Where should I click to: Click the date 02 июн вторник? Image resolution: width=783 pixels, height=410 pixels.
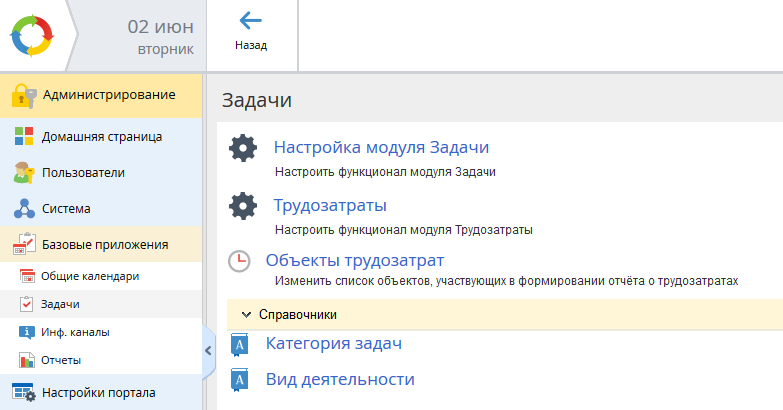(160, 34)
